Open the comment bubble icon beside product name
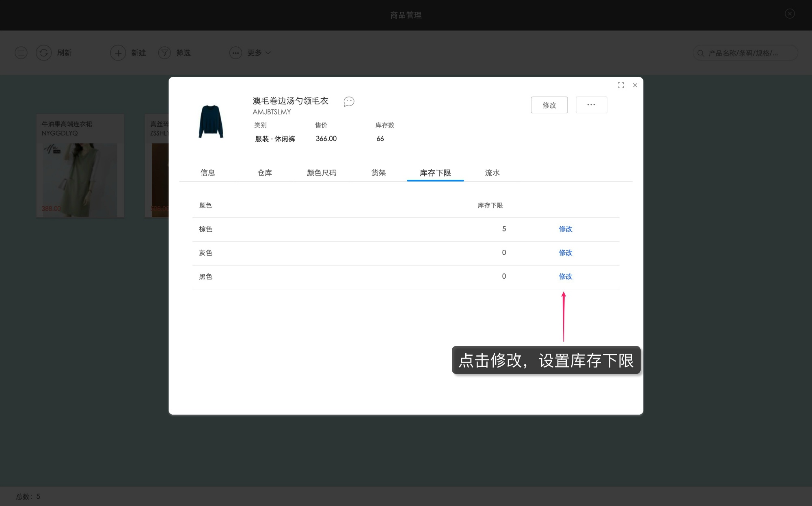This screenshot has width=812, height=506. pyautogui.click(x=349, y=102)
